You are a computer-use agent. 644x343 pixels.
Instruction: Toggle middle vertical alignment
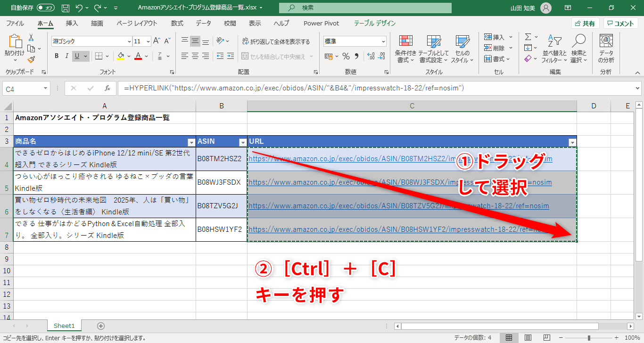tap(195, 41)
